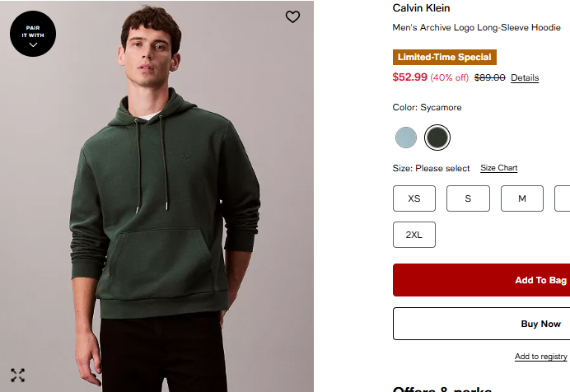570x392 pixels.
Task: Expand the Pair It With badge
Action: (x=33, y=34)
